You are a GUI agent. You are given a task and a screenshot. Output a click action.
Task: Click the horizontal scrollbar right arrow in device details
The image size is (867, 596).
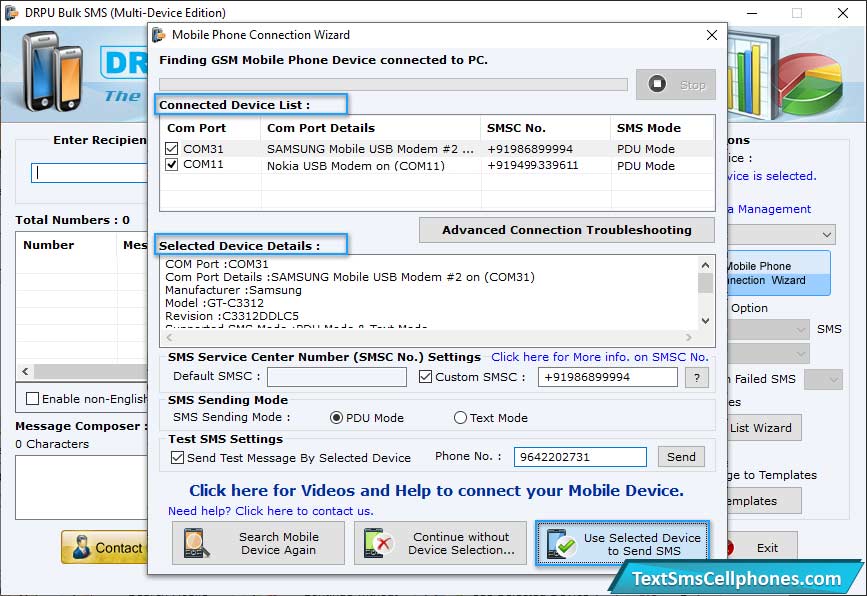tap(688, 337)
